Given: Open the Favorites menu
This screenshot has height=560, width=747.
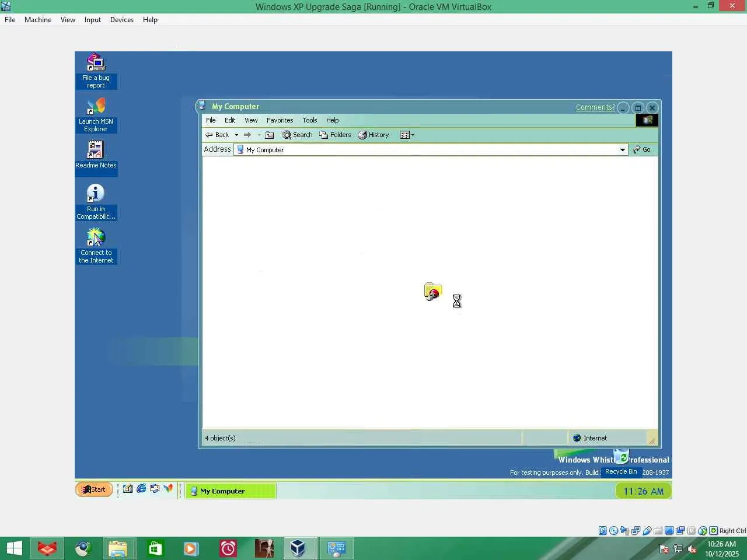Looking at the screenshot, I should point(280,120).
